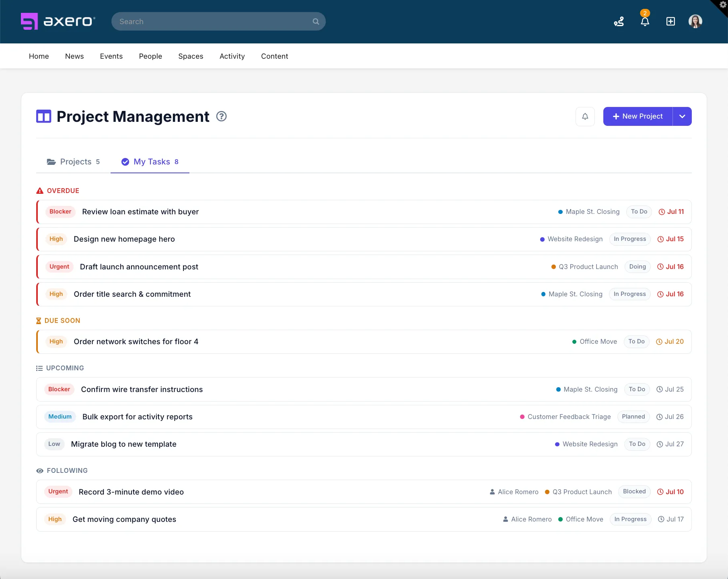Image resolution: width=728 pixels, height=579 pixels.
Task: Click the Doing status badge
Action: [x=638, y=267]
